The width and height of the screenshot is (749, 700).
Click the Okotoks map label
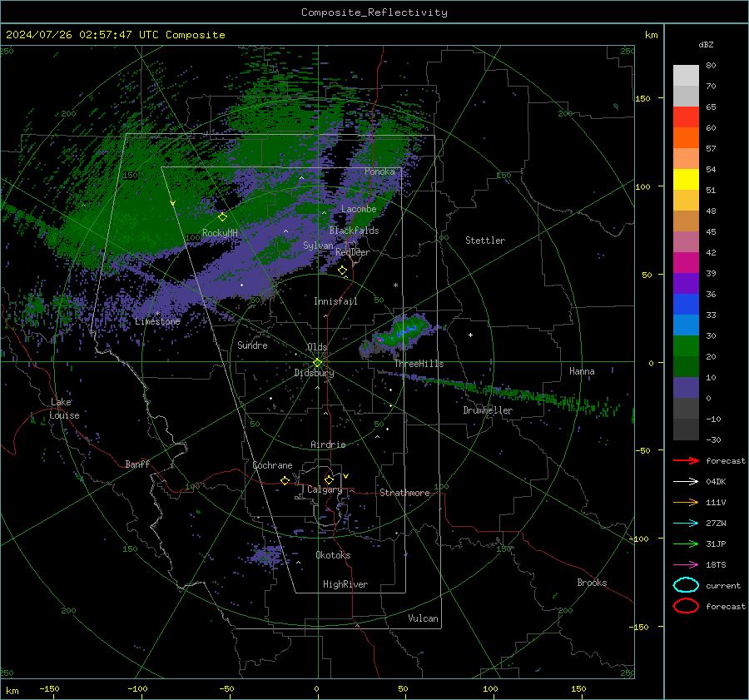pyautogui.click(x=333, y=555)
